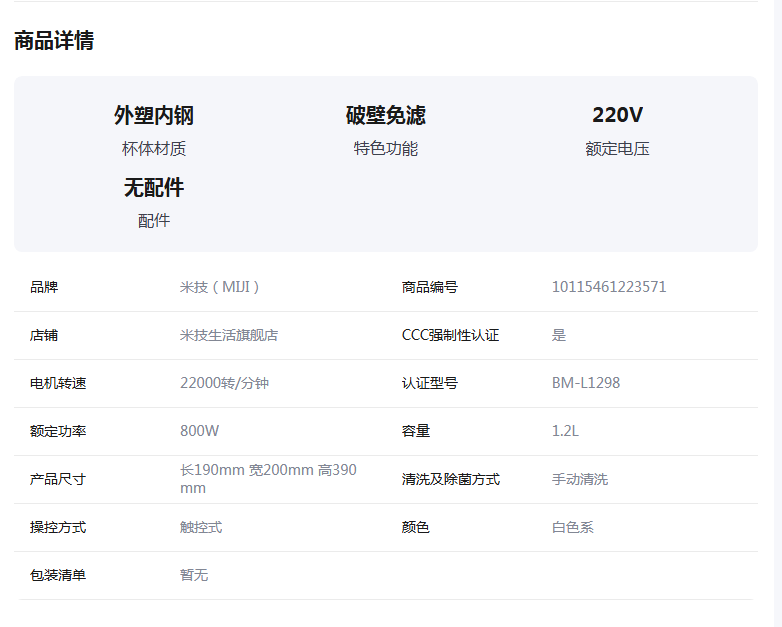Select the 长190mm 宽200mm dimensions value
Viewport: 782px width, 627px height.
[268, 479]
